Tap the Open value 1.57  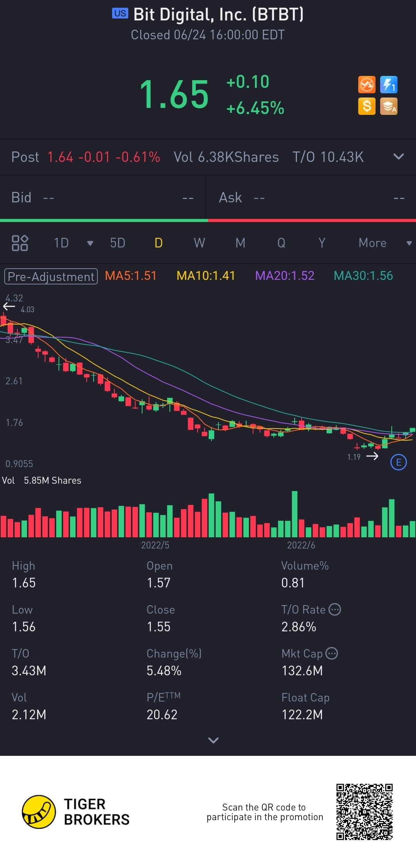159,583
